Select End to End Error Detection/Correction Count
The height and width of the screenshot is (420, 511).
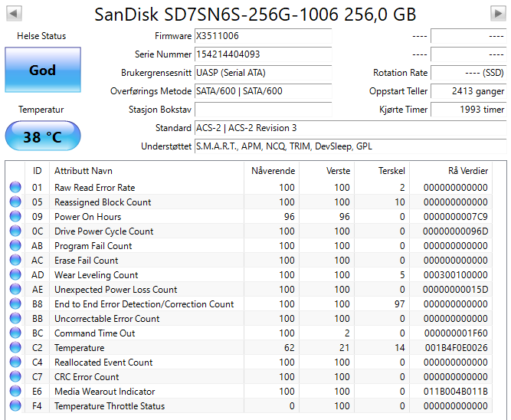(144, 304)
